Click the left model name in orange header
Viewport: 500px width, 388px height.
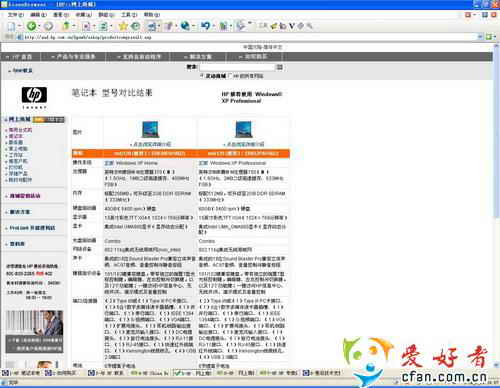point(149,154)
